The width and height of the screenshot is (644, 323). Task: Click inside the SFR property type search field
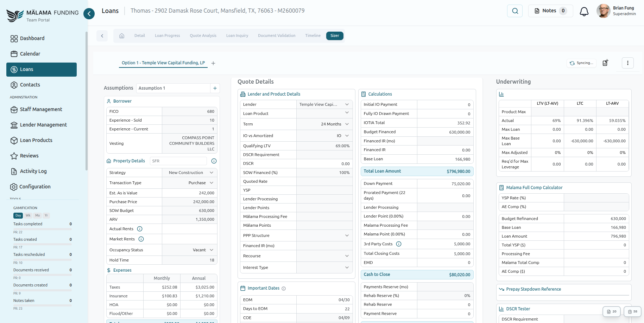[178, 161]
